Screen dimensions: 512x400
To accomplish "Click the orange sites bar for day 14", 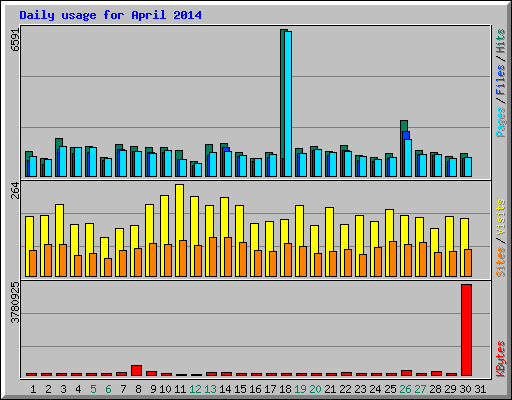I will point(228,257).
